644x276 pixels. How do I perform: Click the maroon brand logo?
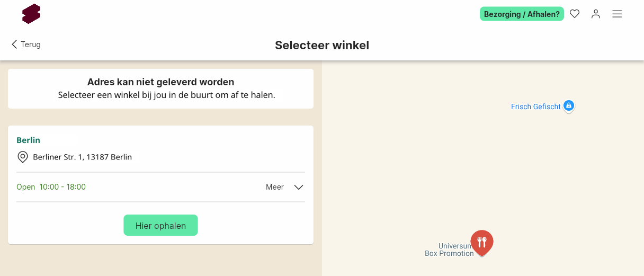click(31, 14)
